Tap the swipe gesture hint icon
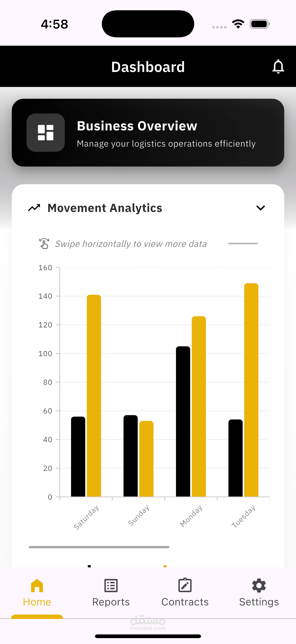 [x=44, y=243]
